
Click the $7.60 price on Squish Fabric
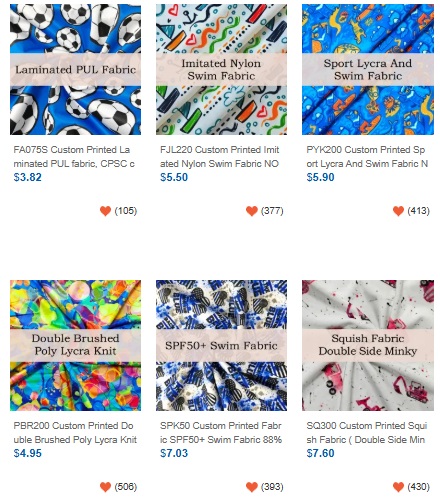tap(320, 453)
